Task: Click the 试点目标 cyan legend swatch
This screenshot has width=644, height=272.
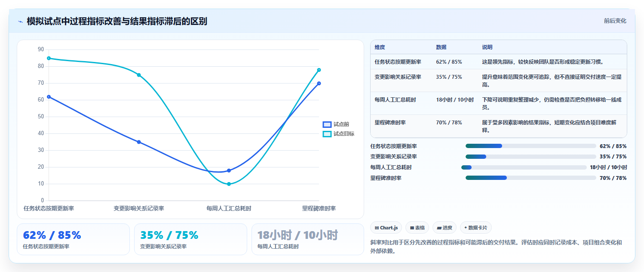Action: click(327, 134)
